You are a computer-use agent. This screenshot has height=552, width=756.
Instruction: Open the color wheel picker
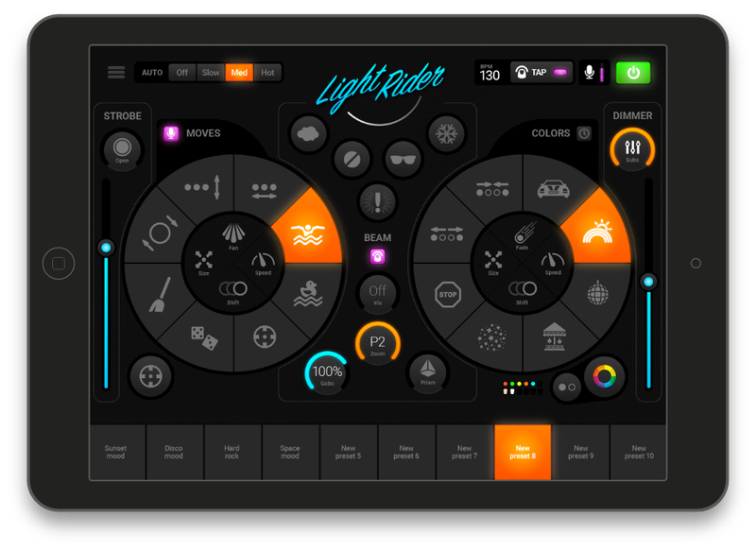603,378
